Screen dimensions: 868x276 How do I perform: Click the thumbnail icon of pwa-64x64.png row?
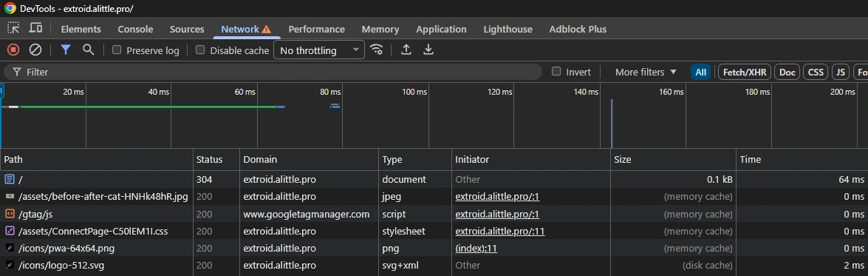(10, 249)
